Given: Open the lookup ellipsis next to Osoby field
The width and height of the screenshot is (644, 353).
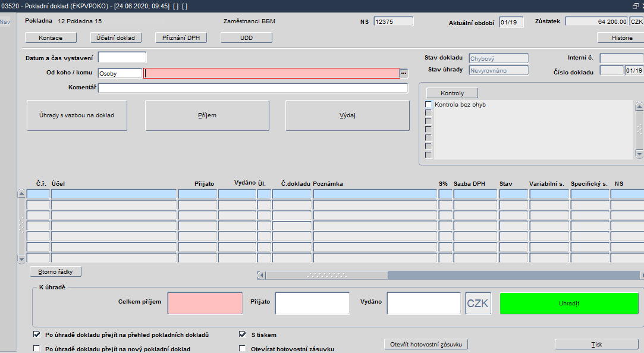Looking at the screenshot, I should (x=404, y=73).
